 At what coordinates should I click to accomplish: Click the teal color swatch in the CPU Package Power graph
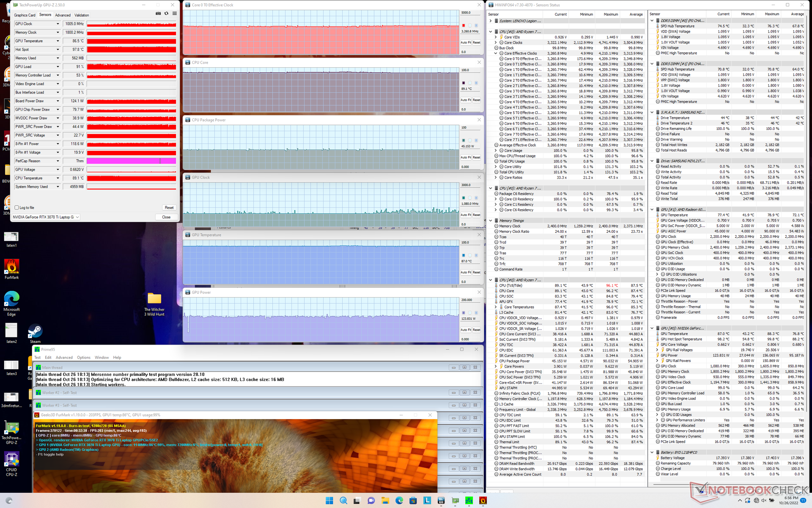464,140
